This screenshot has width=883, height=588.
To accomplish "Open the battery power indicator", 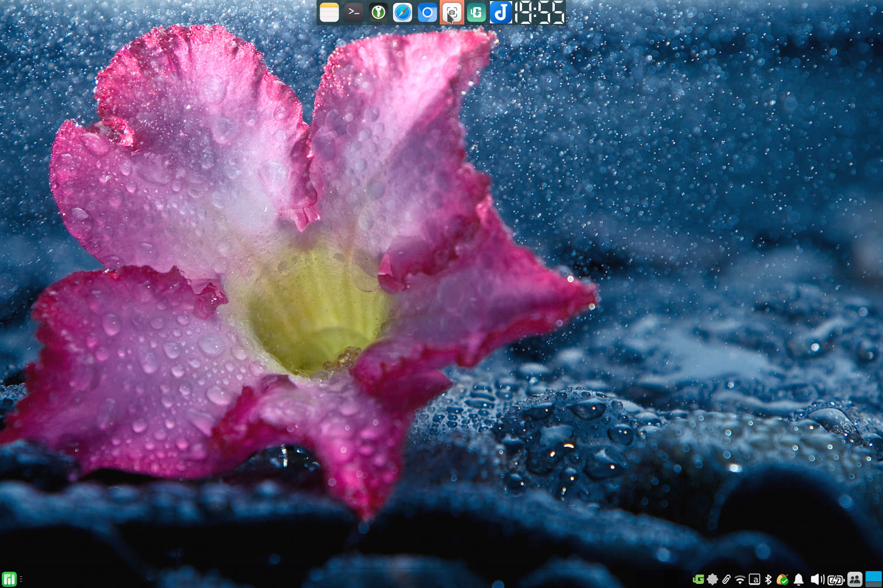I will click(x=836, y=579).
